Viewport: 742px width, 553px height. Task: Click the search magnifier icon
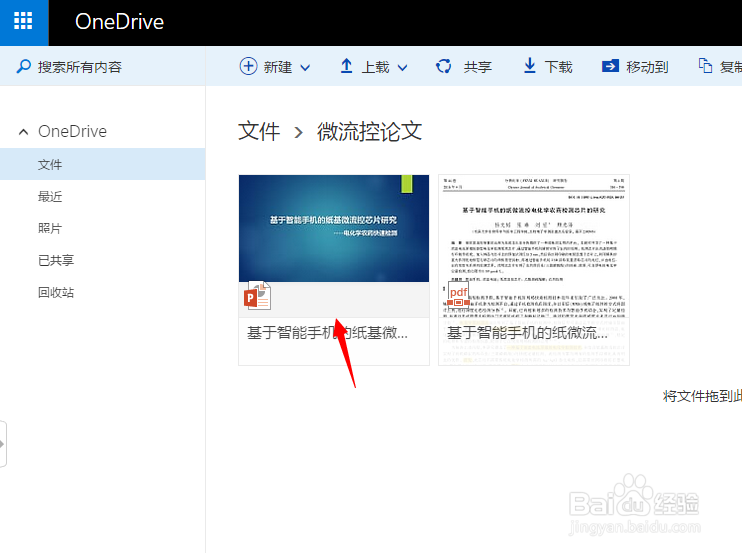click(x=24, y=66)
